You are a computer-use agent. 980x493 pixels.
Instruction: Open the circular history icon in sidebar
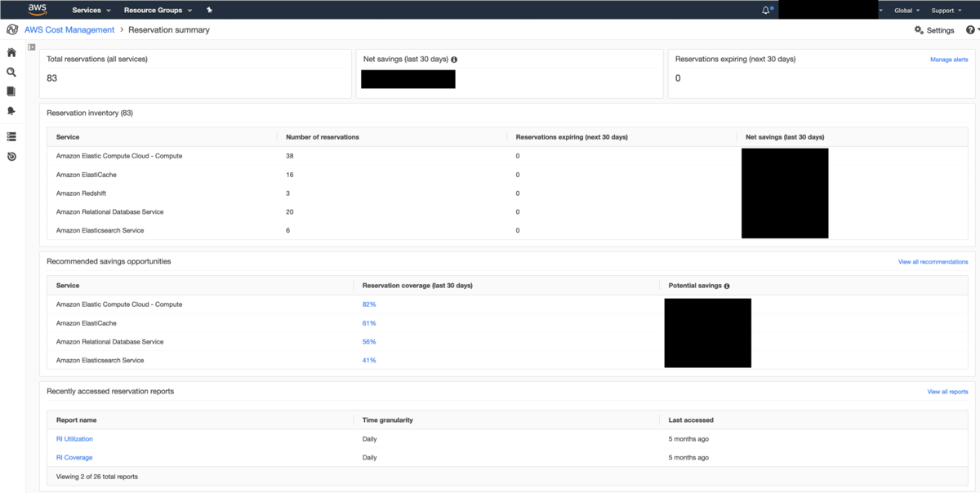click(x=11, y=156)
